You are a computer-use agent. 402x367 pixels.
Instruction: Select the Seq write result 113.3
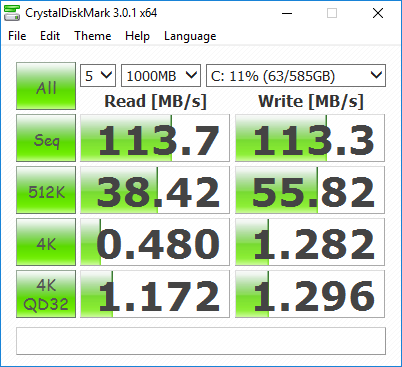(310, 138)
